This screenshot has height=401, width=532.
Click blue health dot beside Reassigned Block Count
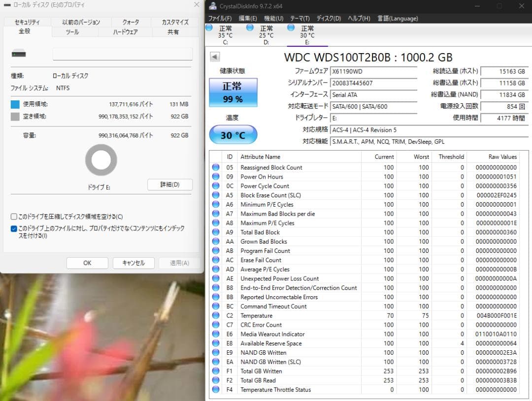(215, 167)
